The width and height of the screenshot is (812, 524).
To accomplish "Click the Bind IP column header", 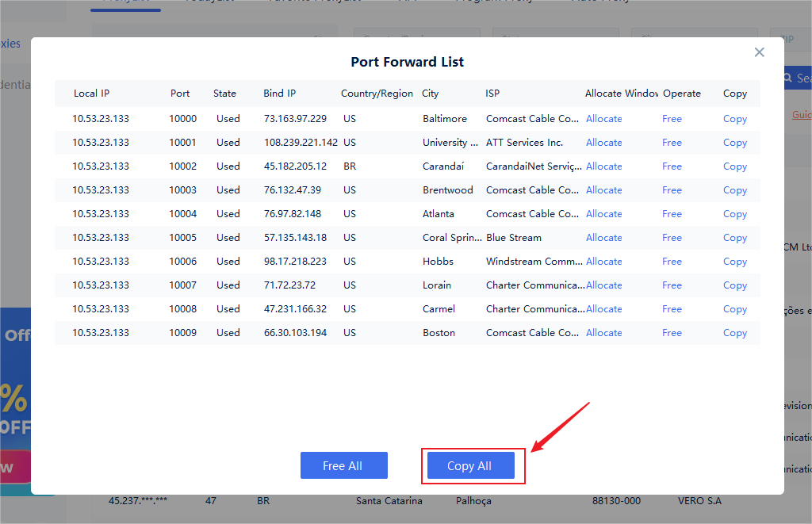I will (x=279, y=94).
